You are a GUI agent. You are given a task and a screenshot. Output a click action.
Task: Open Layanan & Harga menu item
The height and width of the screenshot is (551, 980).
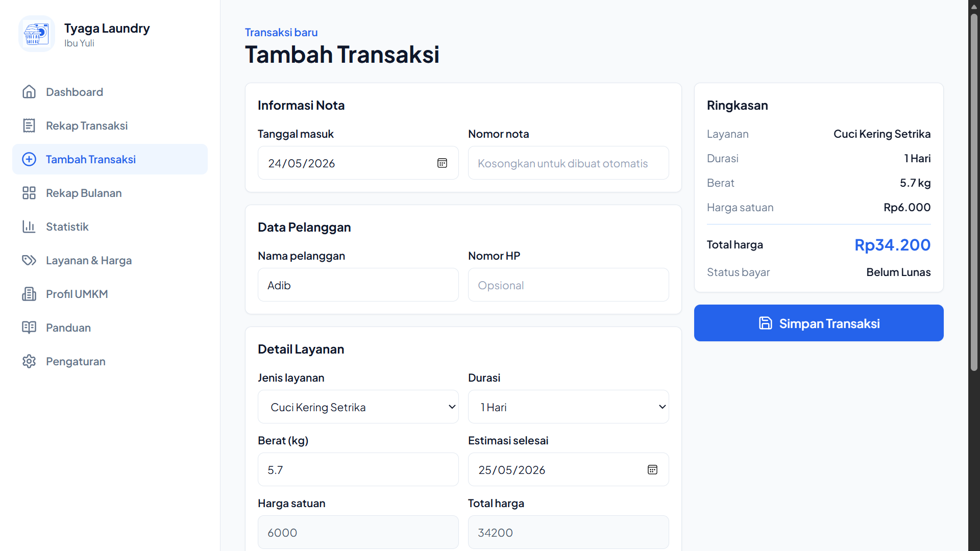click(x=110, y=260)
